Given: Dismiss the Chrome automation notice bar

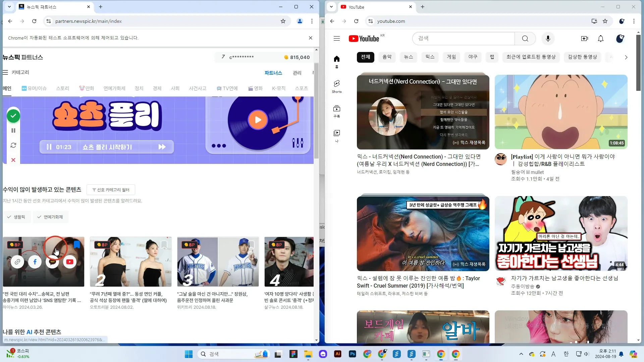Looking at the screenshot, I should (x=311, y=38).
